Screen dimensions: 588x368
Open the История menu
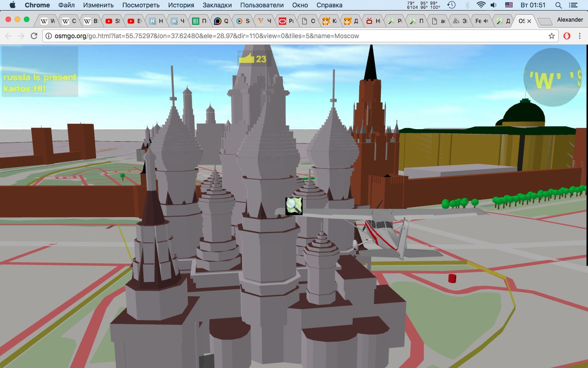[x=181, y=5]
